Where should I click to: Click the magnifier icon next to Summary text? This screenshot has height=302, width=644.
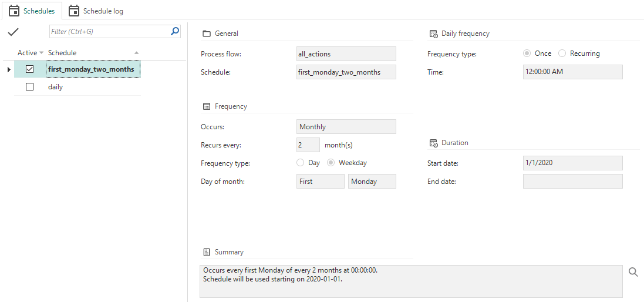tap(633, 272)
